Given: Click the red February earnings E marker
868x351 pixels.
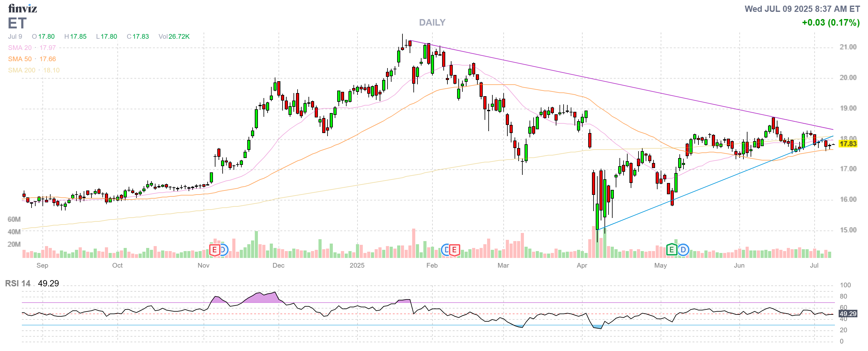Looking at the screenshot, I should 454,250.
